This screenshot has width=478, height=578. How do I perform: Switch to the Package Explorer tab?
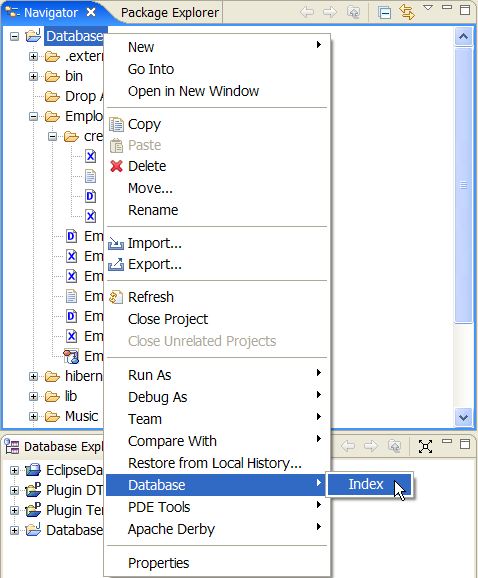pyautogui.click(x=170, y=13)
